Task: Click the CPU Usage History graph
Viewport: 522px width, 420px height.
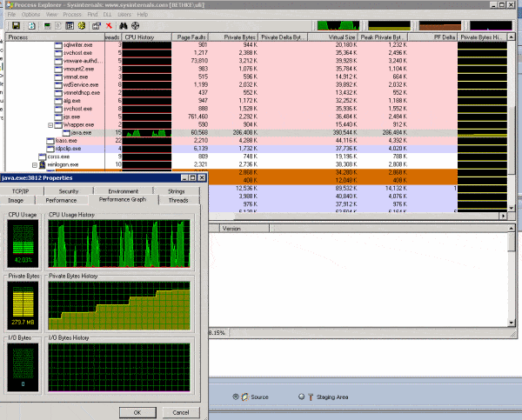Action: pos(119,243)
